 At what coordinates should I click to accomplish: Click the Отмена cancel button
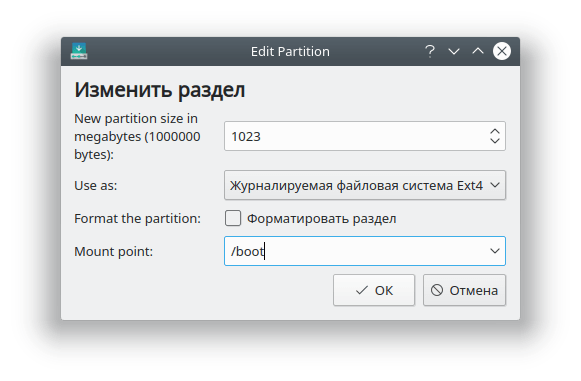464,290
